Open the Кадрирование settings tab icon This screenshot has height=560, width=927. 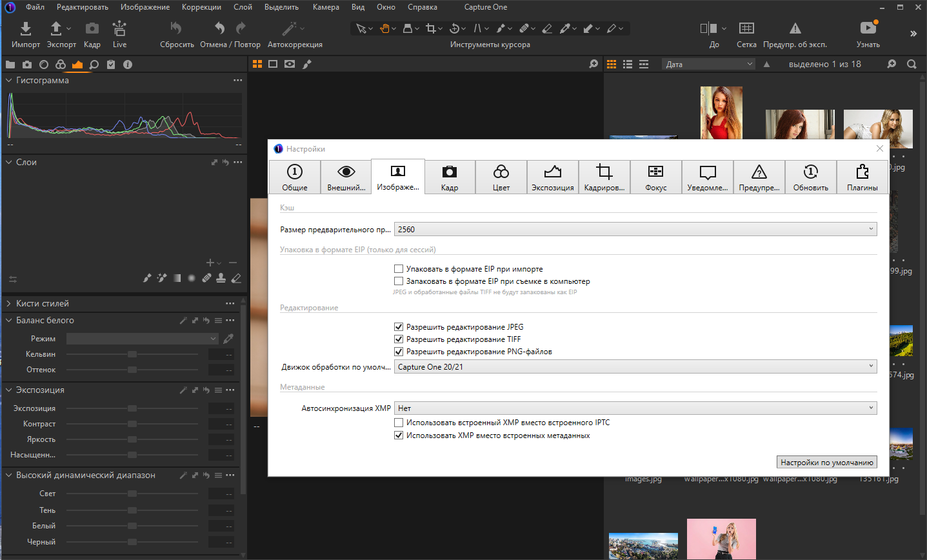(604, 172)
